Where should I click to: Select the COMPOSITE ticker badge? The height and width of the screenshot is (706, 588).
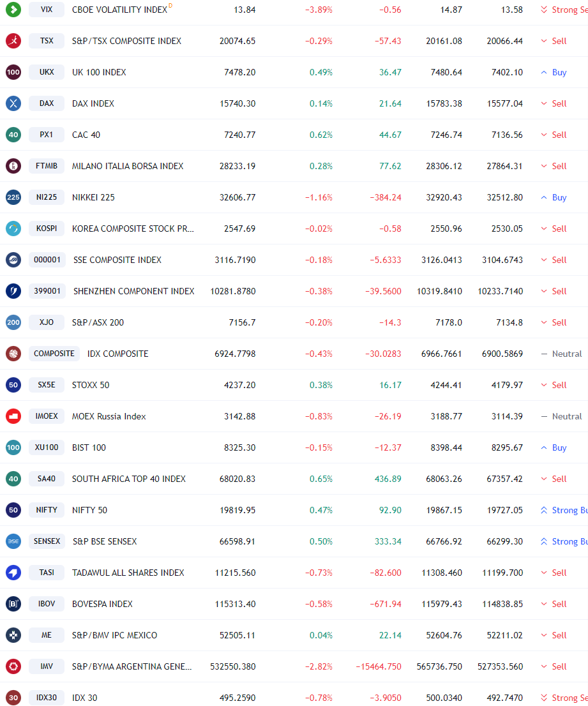coord(54,354)
